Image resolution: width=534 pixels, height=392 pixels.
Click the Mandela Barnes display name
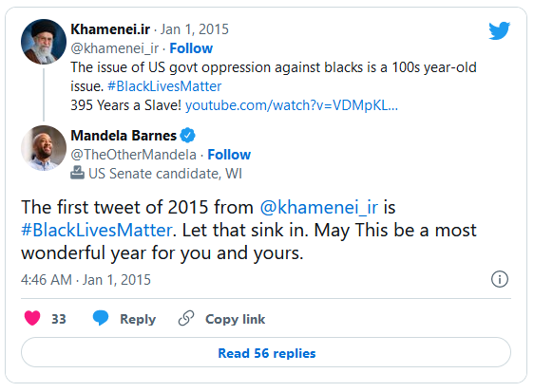tap(124, 136)
